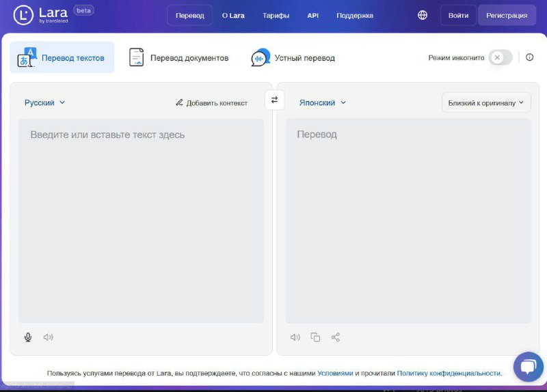The height and width of the screenshot is (392, 547).
Task: Expand the Близкий к оригиналу style dropdown
Action: [486, 102]
